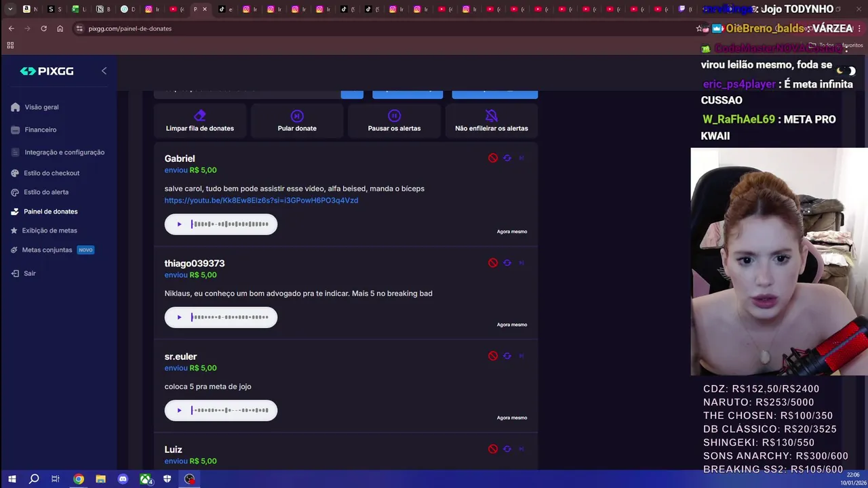Open the PIXGG logo home link

47,71
